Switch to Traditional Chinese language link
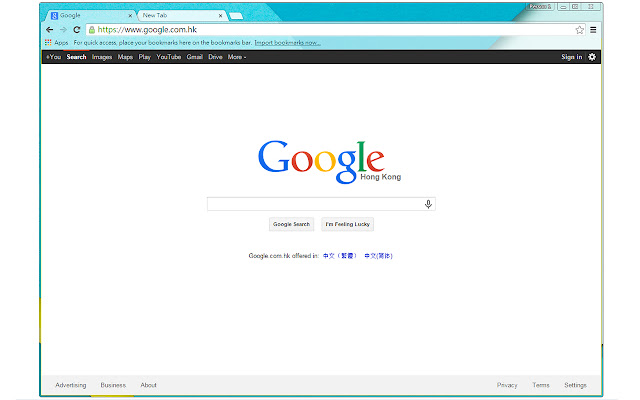640x400 pixels. pos(340,256)
